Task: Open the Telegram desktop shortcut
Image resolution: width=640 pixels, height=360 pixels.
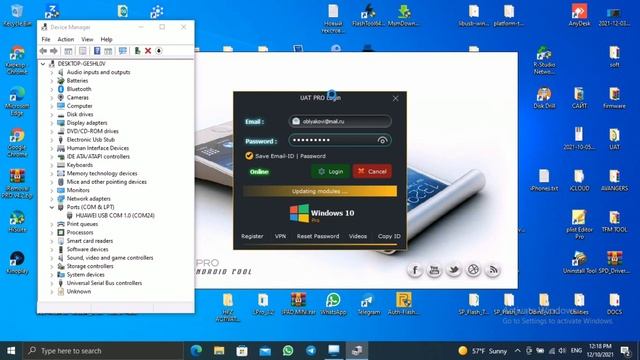Action: click(369, 304)
